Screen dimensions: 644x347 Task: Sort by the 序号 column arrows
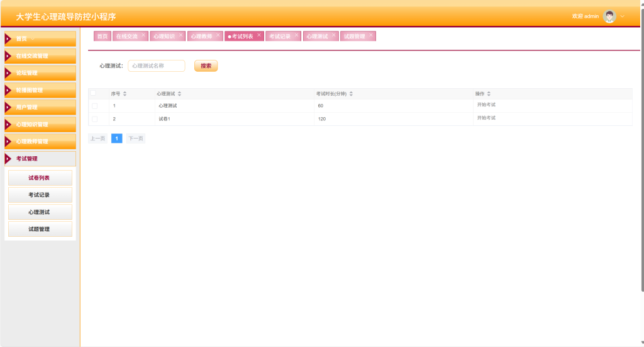(x=125, y=94)
